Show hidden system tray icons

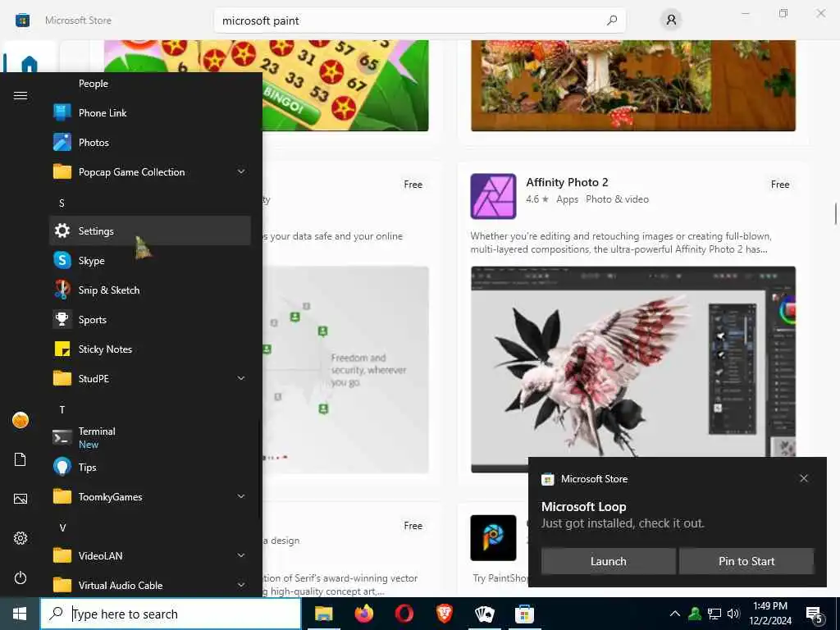point(675,614)
